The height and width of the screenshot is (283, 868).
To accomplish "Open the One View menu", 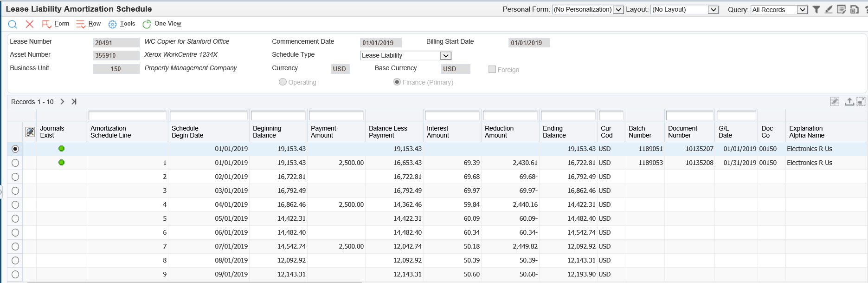I will tap(168, 24).
